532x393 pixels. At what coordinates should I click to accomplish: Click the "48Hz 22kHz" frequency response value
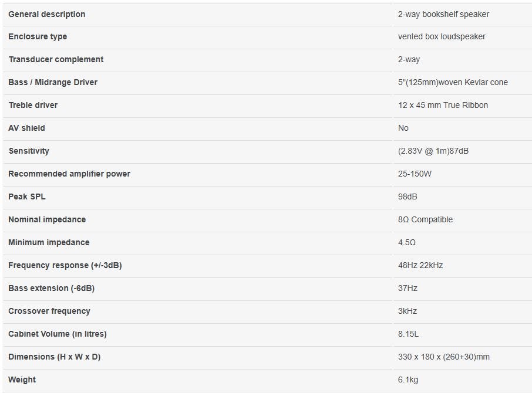pos(420,265)
